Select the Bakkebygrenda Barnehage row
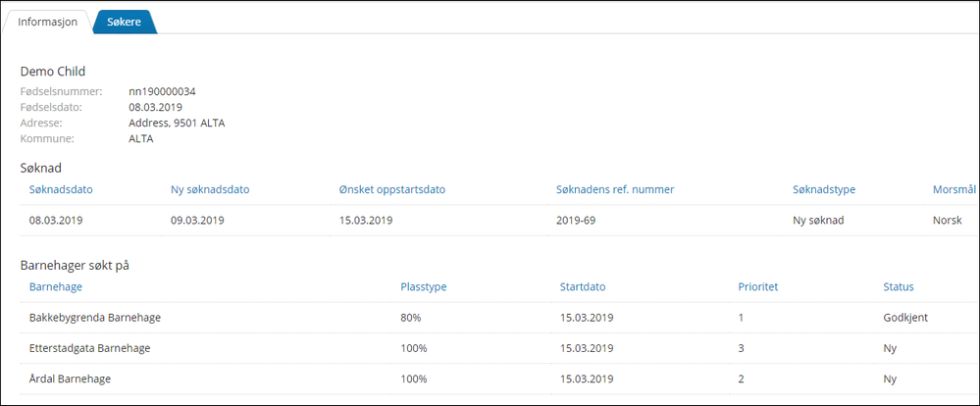Viewport: 980px width, 406px height. click(490, 318)
